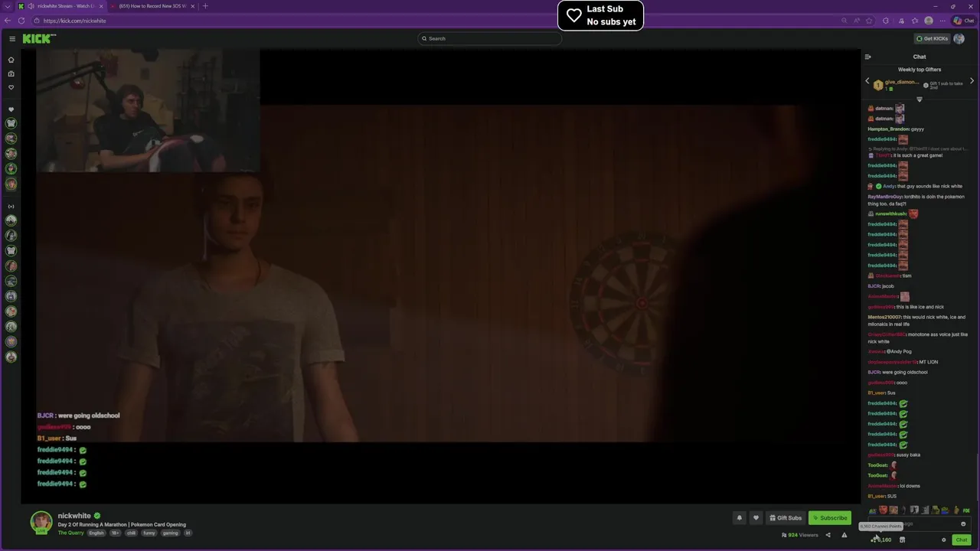This screenshot has height=551, width=980.
Task: Show next weekly top gifter
Action: tap(972, 81)
